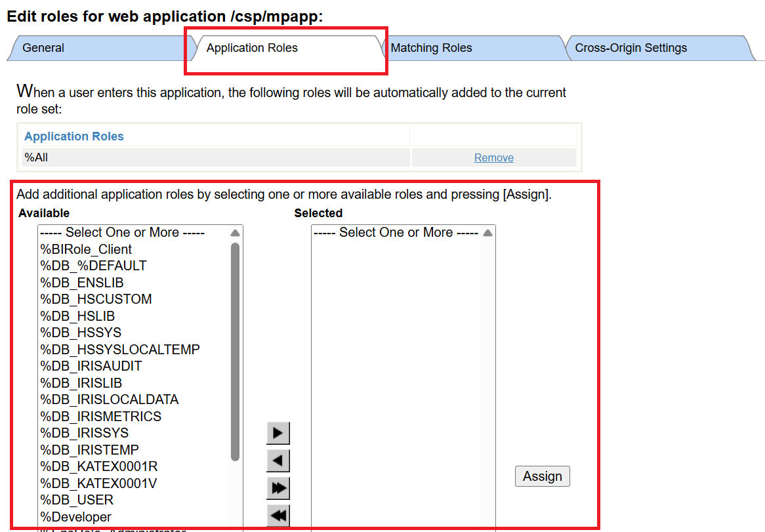Viewport: 765px width, 532px height.
Task: Select %DB_%DEFAULT from the Available roles
Action: [93, 266]
